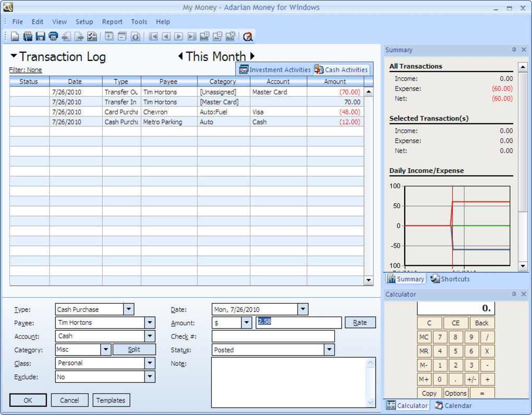Click the Save floppy disk icon

click(40, 36)
